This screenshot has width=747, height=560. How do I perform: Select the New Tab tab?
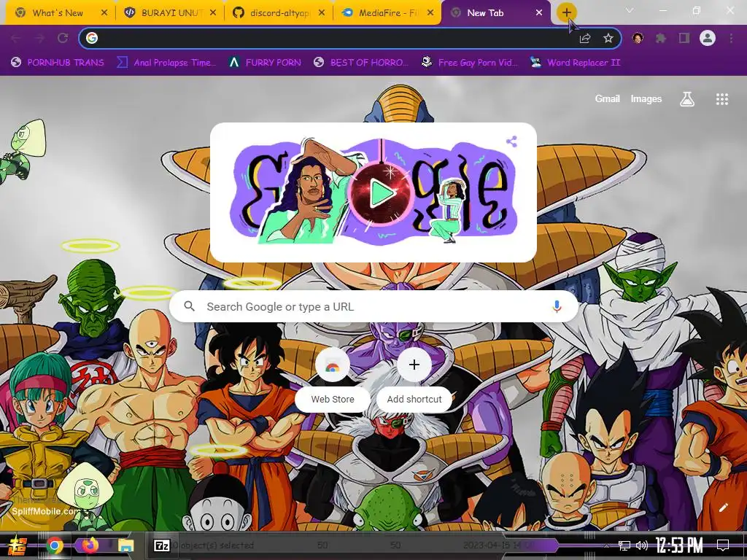point(495,13)
